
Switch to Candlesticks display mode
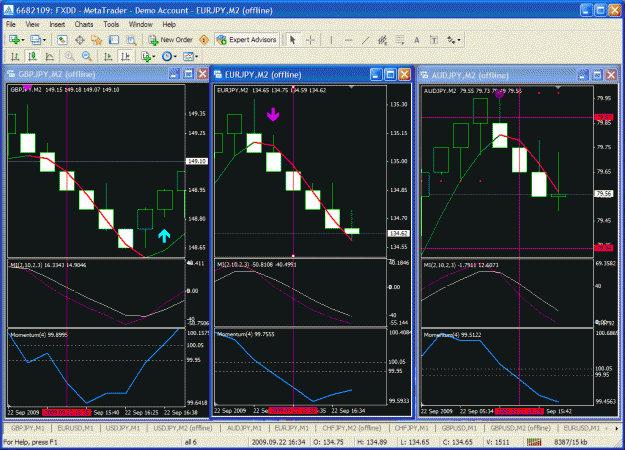(32, 57)
